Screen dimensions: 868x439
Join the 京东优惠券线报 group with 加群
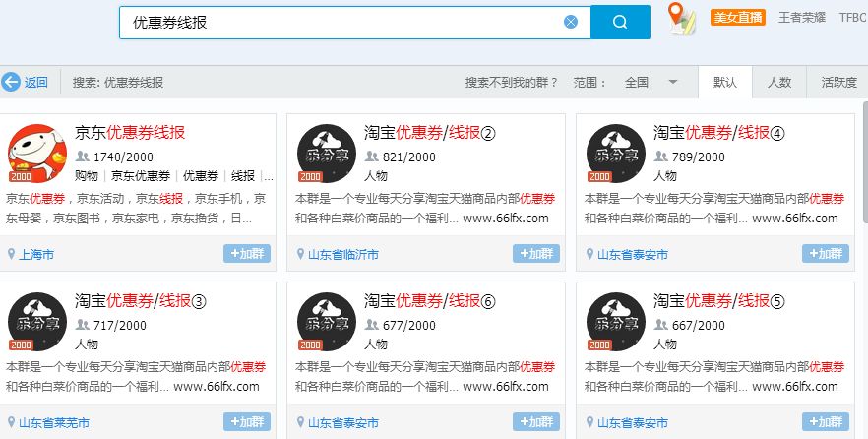click(x=246, y=254)
